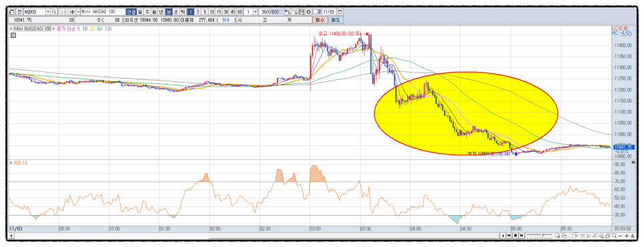Click the magnifier zoom icon at bottom right

click(x=614, y=236)
